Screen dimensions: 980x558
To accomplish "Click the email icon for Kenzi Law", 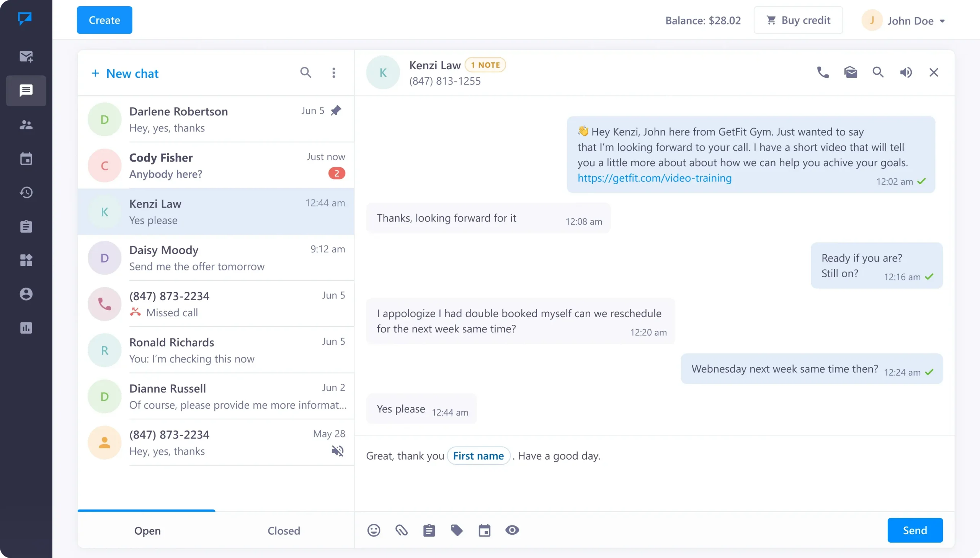I will tap(851, 72).
